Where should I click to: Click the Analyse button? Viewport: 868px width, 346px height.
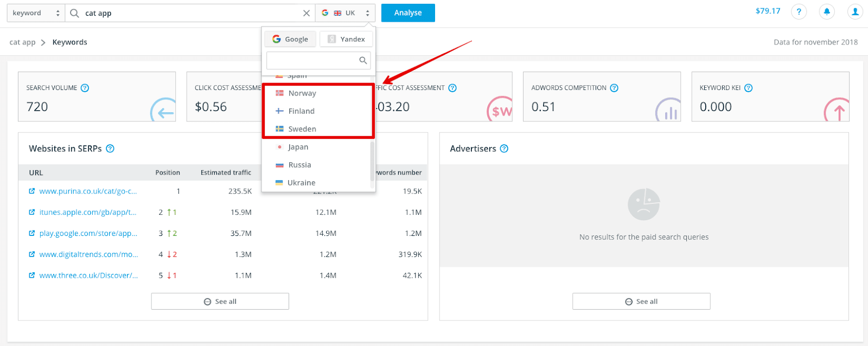click(408, 13)
